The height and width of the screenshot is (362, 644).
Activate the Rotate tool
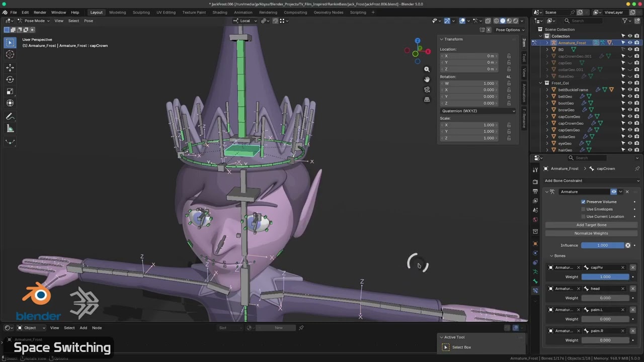tap(10, 79)
